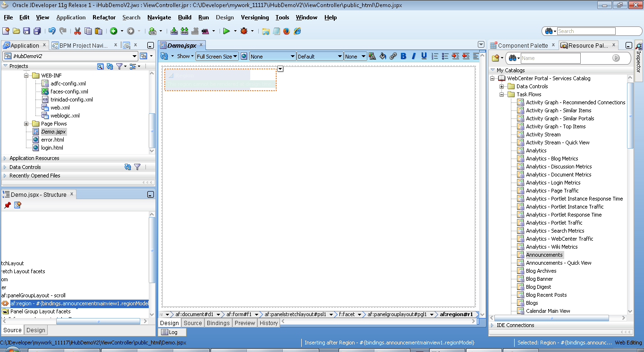Image resolution: width=644 pixels, height=352 pixels.
Task: Switch to the Bindings editor tab
Action: (x=218, y=323)
